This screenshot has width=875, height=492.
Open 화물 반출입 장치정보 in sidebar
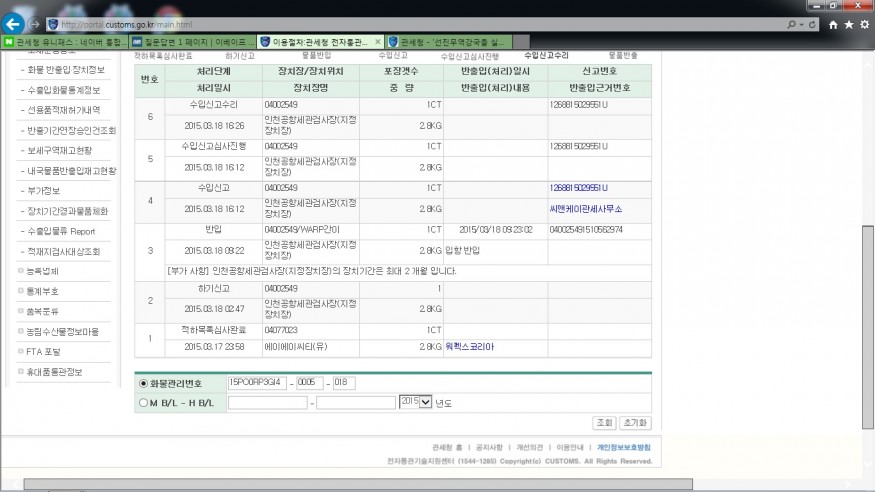point(66,70)
